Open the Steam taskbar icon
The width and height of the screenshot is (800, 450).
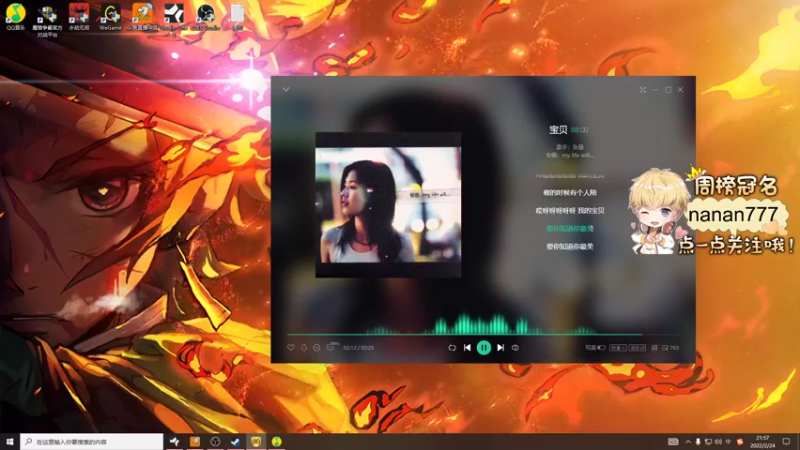point(235,442)
